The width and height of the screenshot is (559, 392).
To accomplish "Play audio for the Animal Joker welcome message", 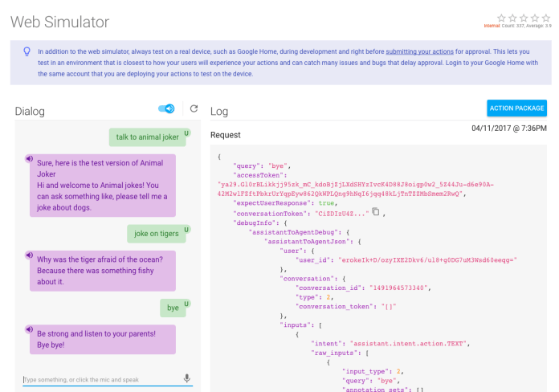I will click(30, 158).
